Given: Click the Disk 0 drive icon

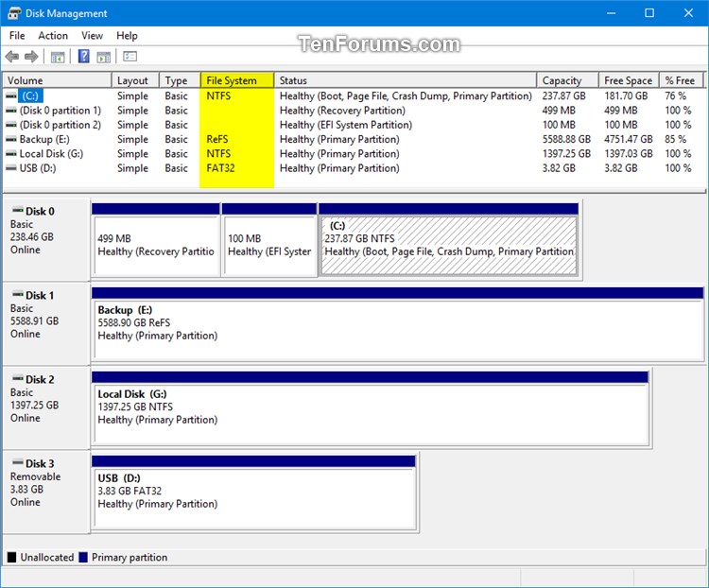Looking at the screenshot, I should (x=18, y=210).
